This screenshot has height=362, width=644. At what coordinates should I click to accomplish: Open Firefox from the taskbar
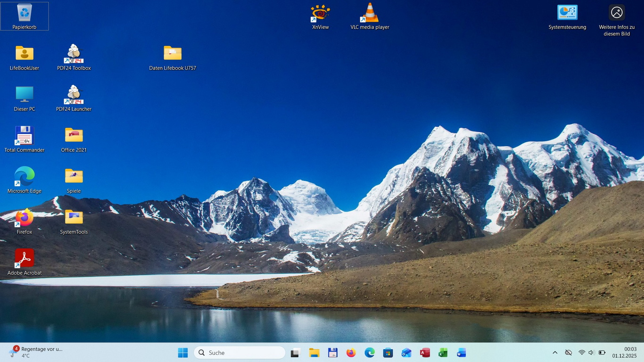tap(351, 353)
